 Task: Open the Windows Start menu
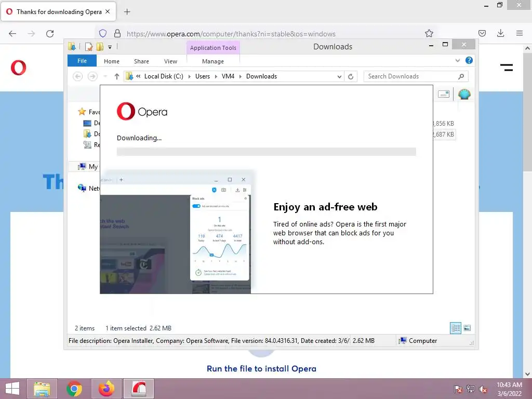(12, 389)
